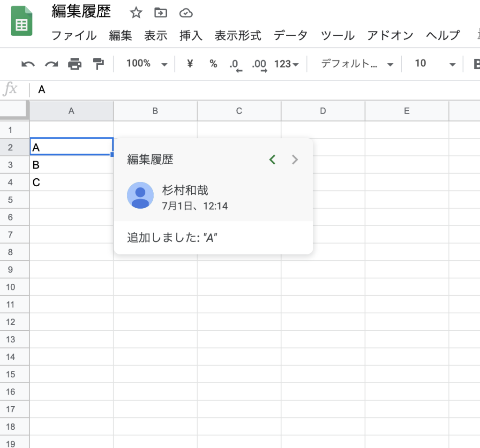
Task: Select column B header
Action: coord(155,111)
